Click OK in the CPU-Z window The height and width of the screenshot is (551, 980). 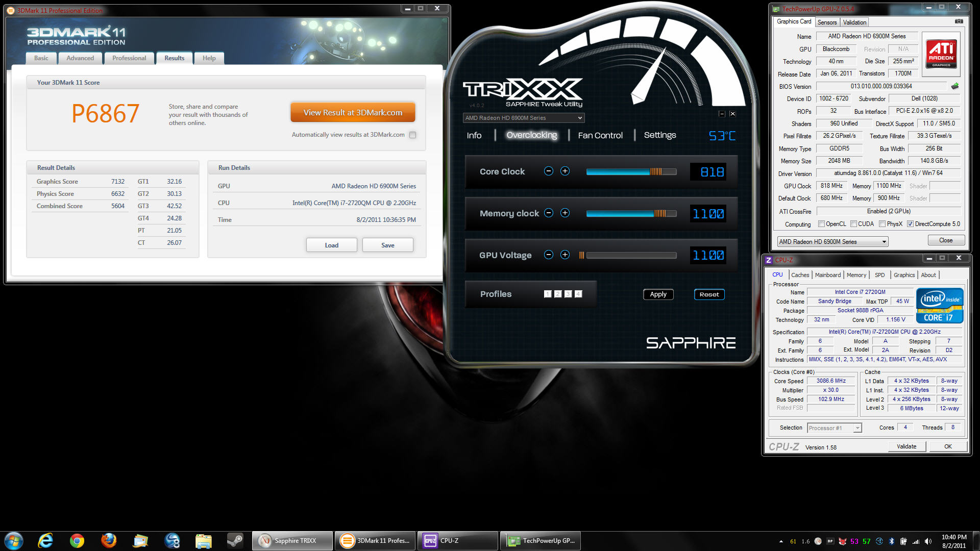(948, 446)
